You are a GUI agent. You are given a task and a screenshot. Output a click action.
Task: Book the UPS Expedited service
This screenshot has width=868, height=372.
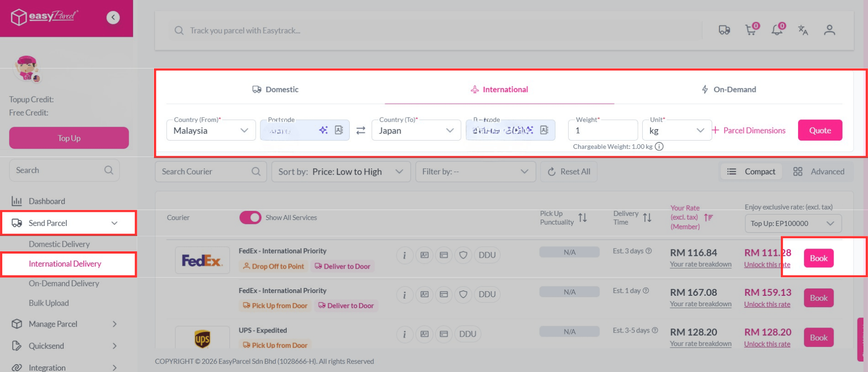click(x=818, y=338)
